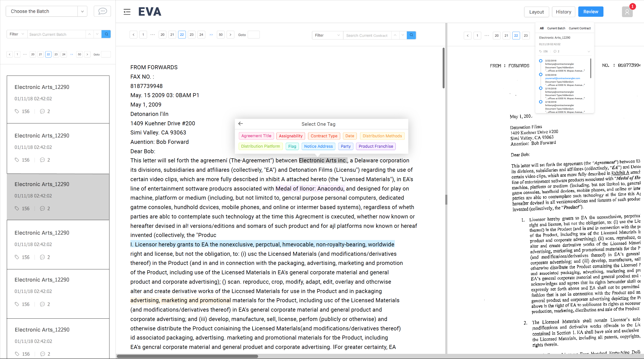
Task: Open the History button
Action: pos(563,12)
